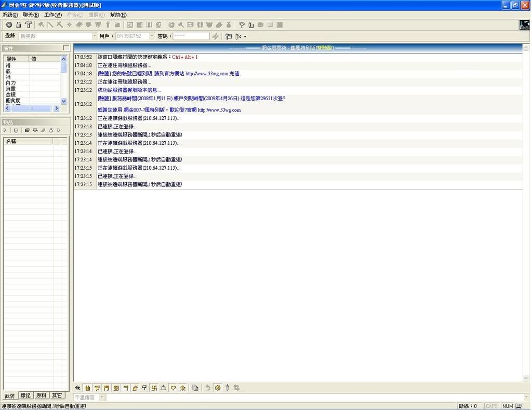Click the red stop circle toolbar icon
Image resolution: width=532 pixels, height=410 pixels.
tap(9, 25)
